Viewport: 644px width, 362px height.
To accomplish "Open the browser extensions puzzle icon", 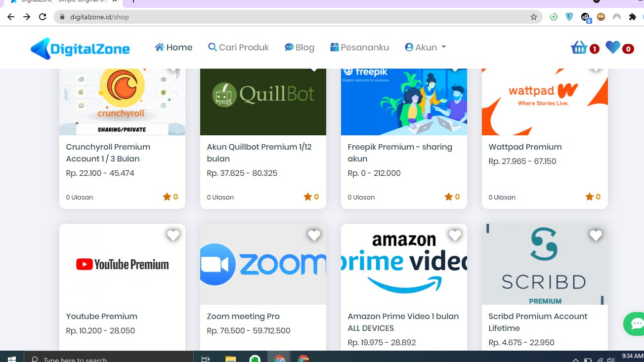I will point(632,16).
